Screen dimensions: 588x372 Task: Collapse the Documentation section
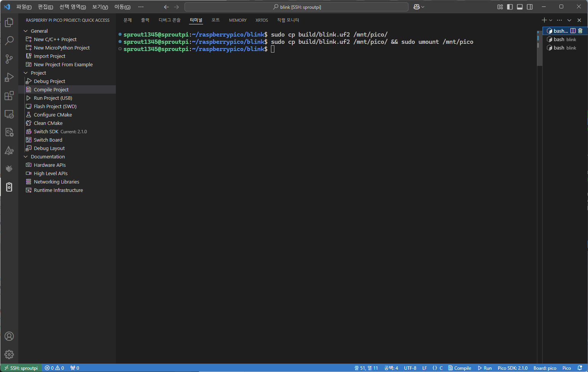tap(26, 156)
